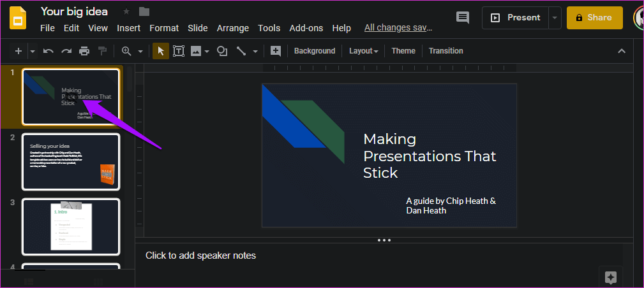Open the Arrange menu
The width and height of the screenshot is (644, 288).
pyautogui.click(x=233, y=28)
